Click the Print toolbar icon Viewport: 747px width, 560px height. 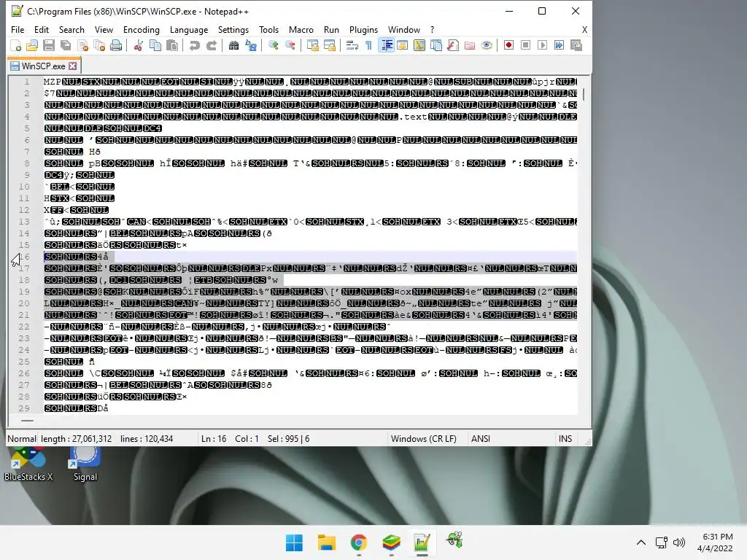(116, 46)
